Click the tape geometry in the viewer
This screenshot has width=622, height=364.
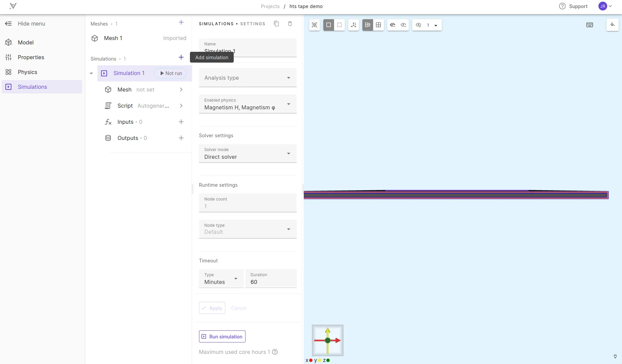pyautogui.click(x=456, y=195)
